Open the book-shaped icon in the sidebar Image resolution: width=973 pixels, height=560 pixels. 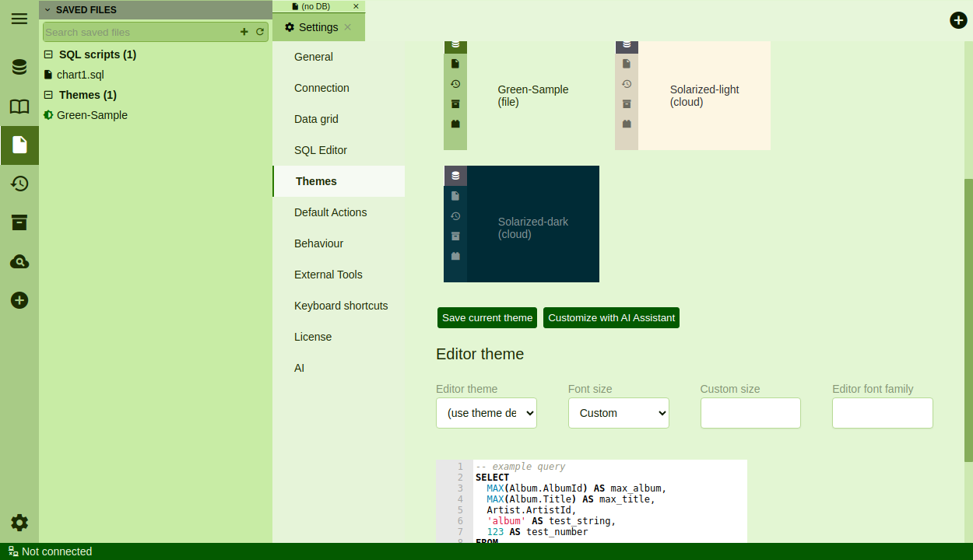click(x=19, y=107)
